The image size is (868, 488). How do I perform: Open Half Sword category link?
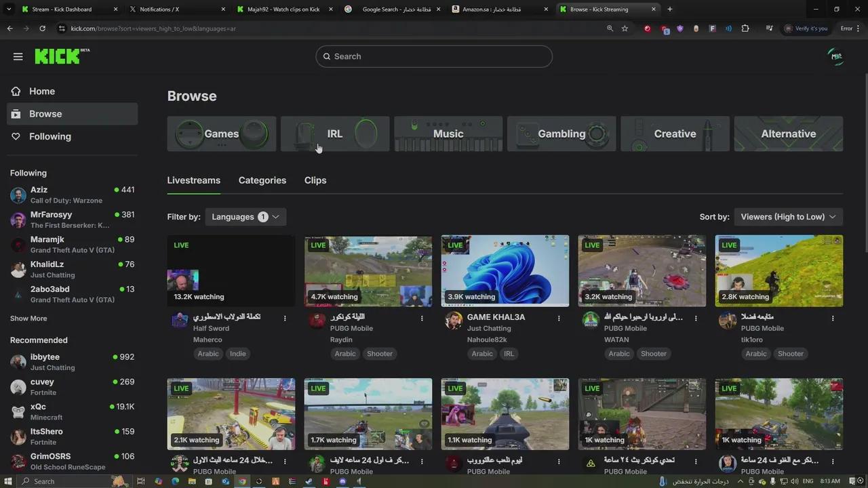pyautogui.click(x=211, y=329)
